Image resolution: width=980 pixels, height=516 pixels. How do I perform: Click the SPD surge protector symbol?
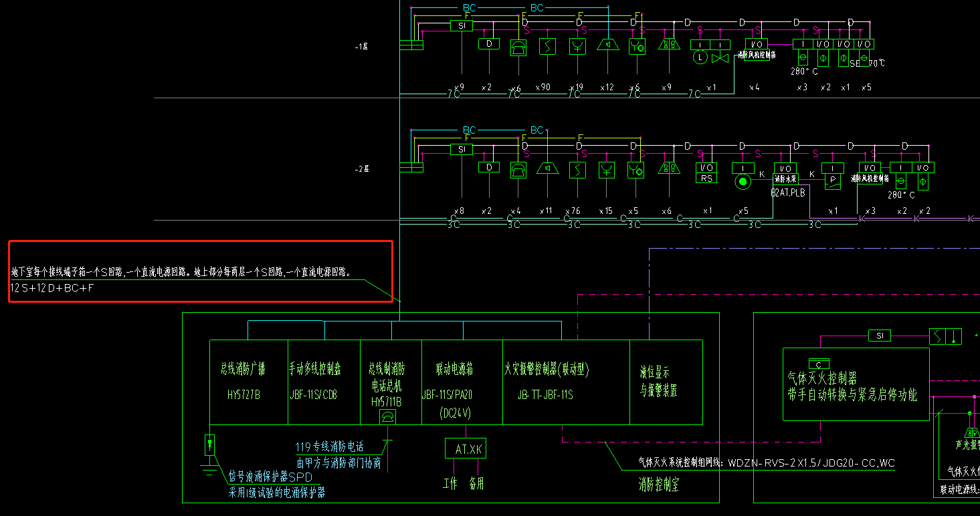209,444
